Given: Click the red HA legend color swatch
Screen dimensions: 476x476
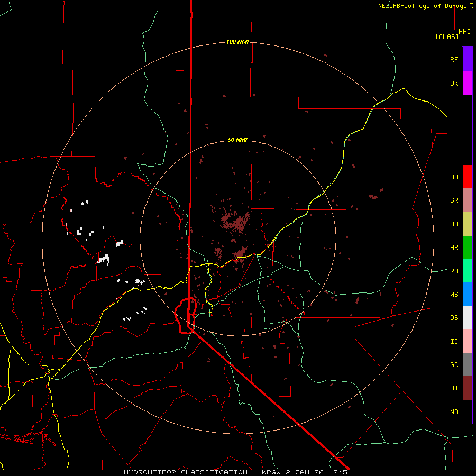Looking at the screenshot, I should [x=467, y=177].
